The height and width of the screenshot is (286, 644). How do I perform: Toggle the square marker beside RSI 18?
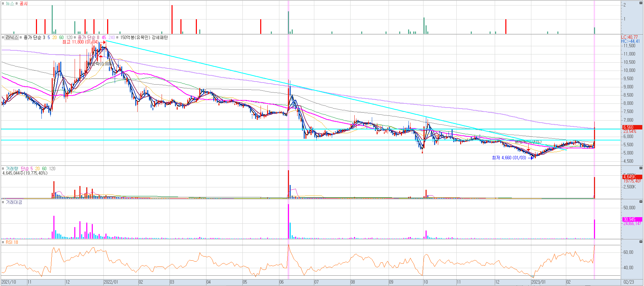3,242
